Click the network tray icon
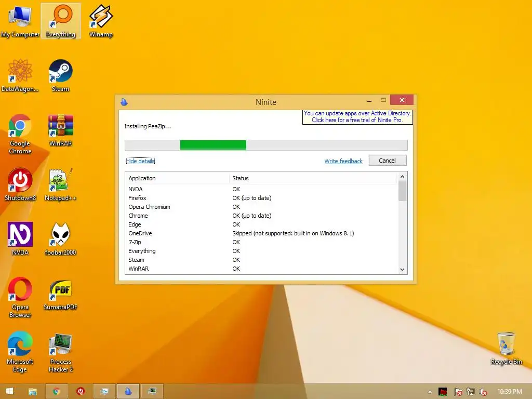This screenshot has width=532, height=399. (x=470, y=392)
